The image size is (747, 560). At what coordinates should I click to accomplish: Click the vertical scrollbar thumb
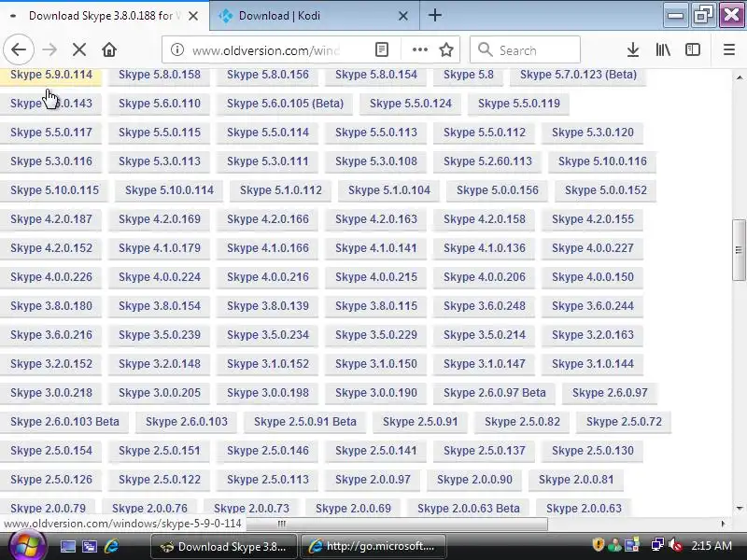739,250
